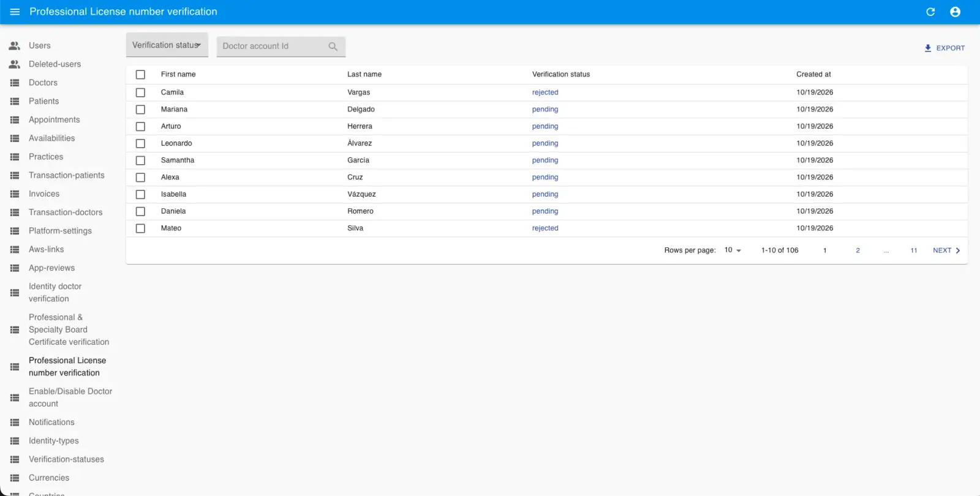The image size is (980, 496).
Task: Select the checkbox for Mateo Silva
Action: coord(140,228)
